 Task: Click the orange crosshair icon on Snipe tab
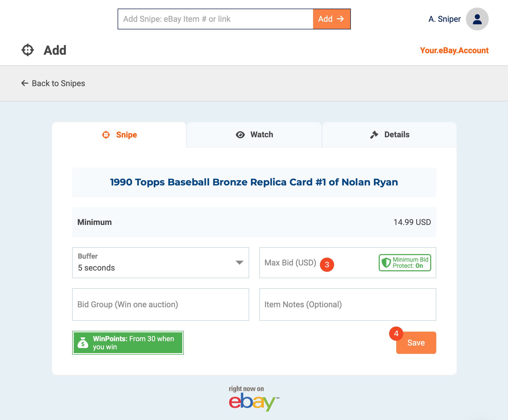(106, 135)
